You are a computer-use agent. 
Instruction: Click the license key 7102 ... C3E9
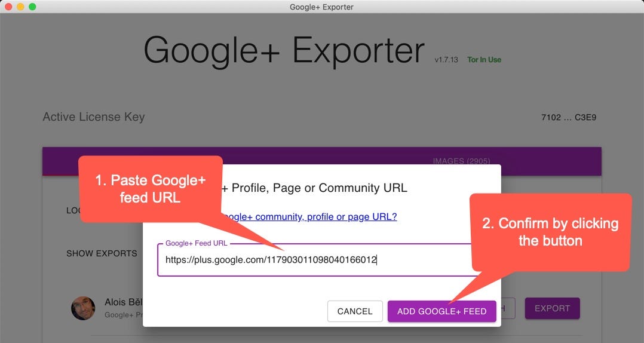[569, 118]
